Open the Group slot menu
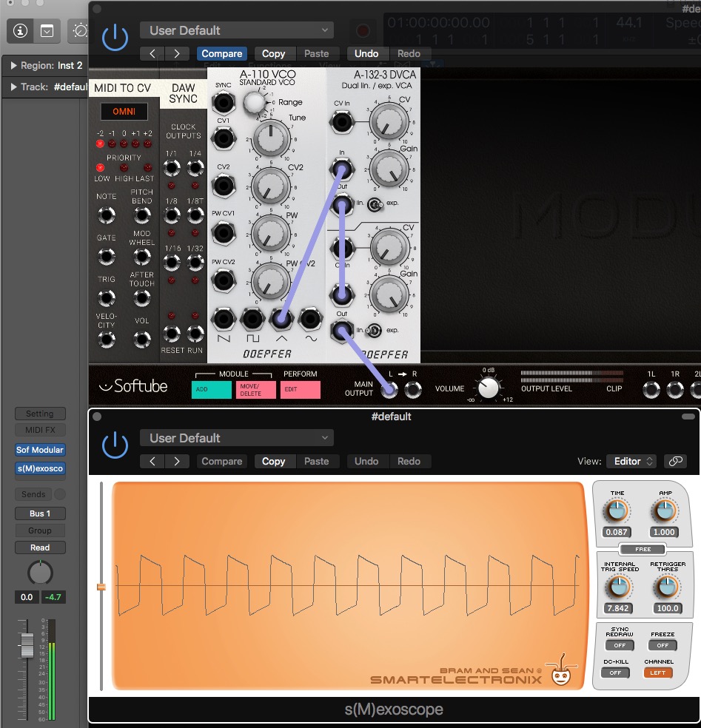 click(x=40, y=530)
